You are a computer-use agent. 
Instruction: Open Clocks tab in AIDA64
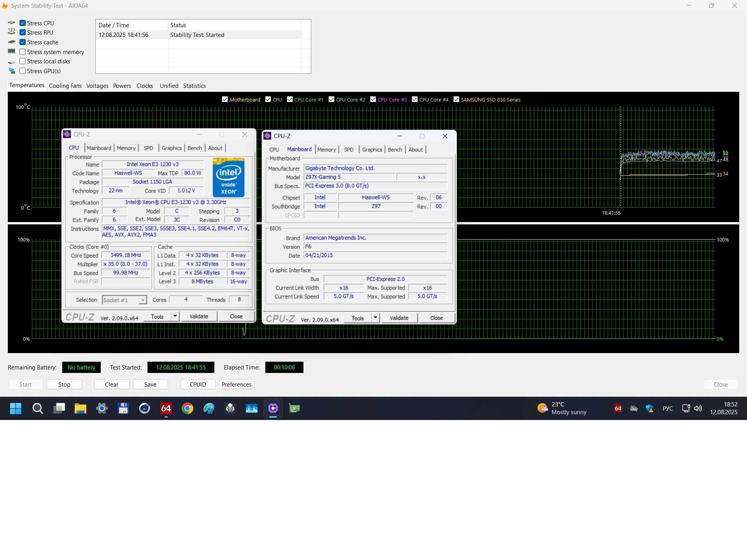(x=145, y=86)
